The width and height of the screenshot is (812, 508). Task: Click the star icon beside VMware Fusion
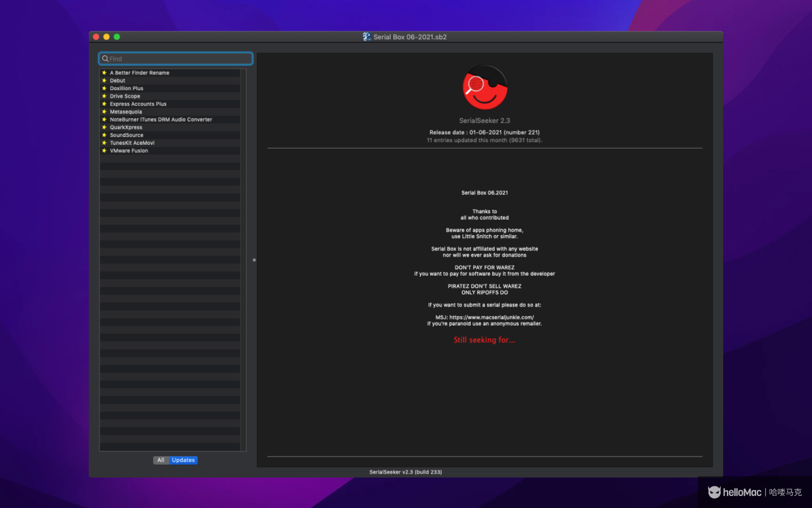104,150
